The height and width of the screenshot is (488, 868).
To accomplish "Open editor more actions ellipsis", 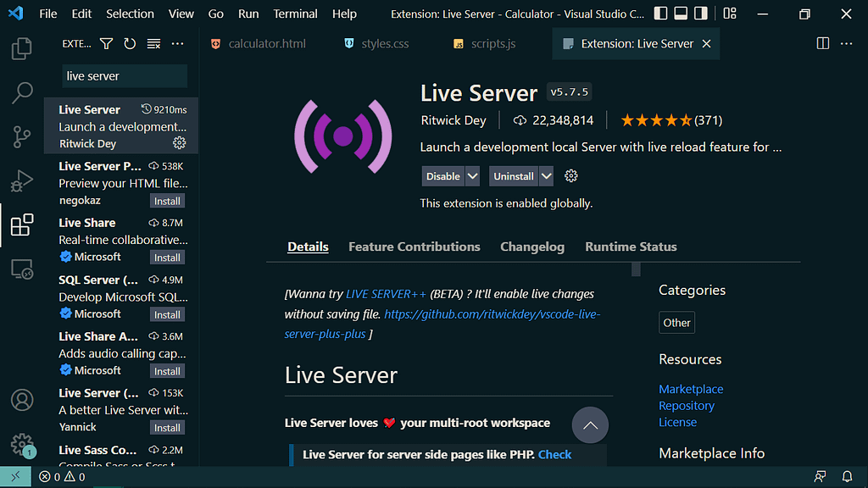I will [847, 44].
